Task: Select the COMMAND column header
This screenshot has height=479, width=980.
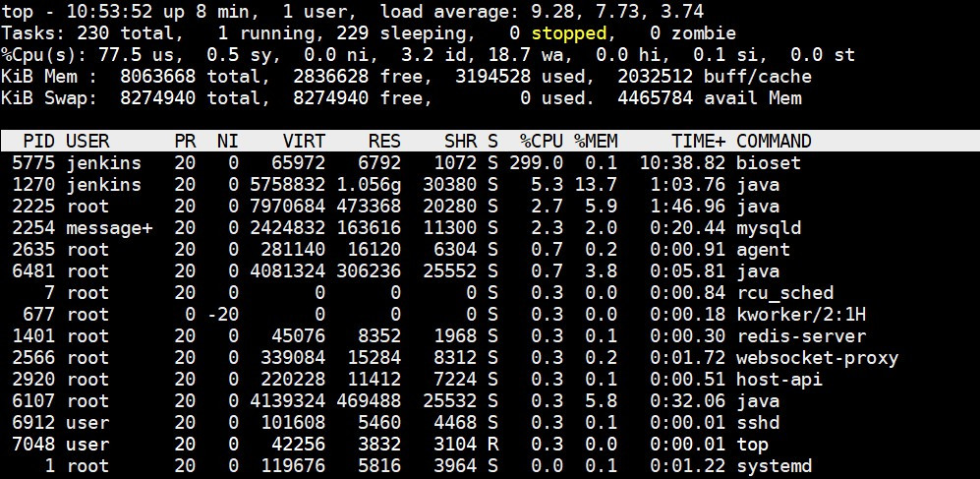Action: [x=774, y=142]
